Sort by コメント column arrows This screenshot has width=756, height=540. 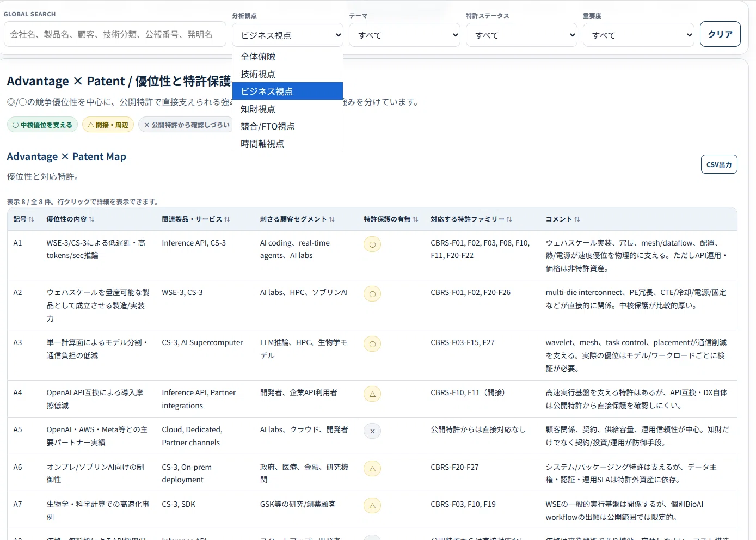click(x=577, y=219)
